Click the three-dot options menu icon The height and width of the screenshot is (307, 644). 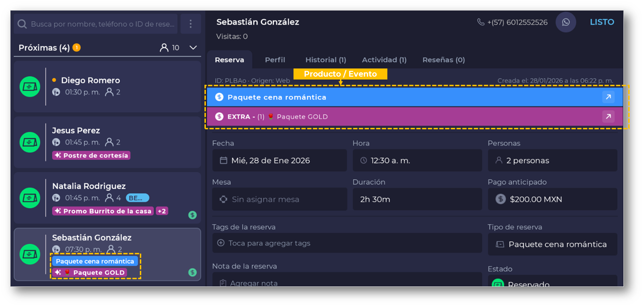pyautogui.click(x=191, y=24)
